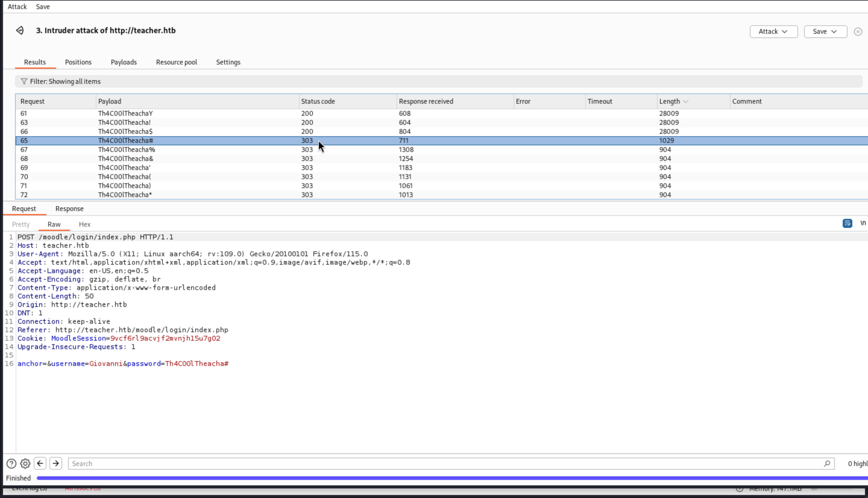Go to previous search match arrow
This screenshot has height=498, width=868.
pos(40,463)
